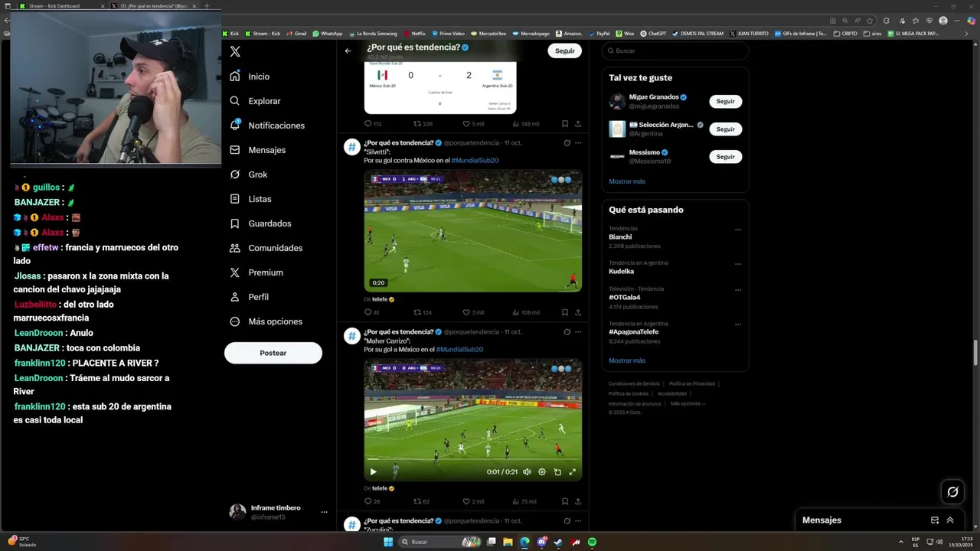Open the floating Grok button
The height and width of the screenshot is (551, 980).
click(952, 492)
